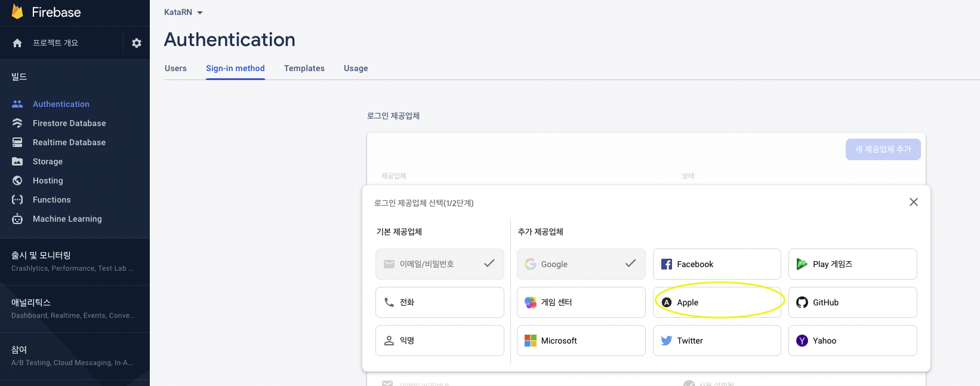Choose the Microsoft provider
Viewport: 980px width, 386px height.
[581, 341]
